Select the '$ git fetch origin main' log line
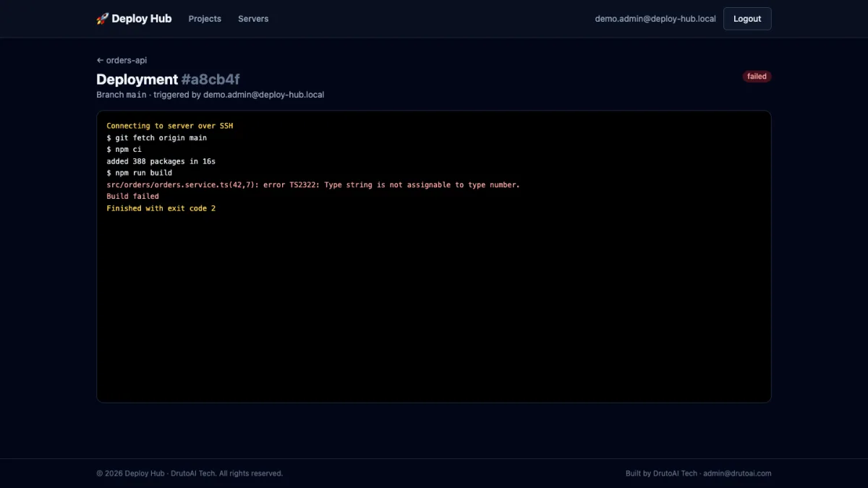This screenshot has width=868, height=488. [156, 137]
